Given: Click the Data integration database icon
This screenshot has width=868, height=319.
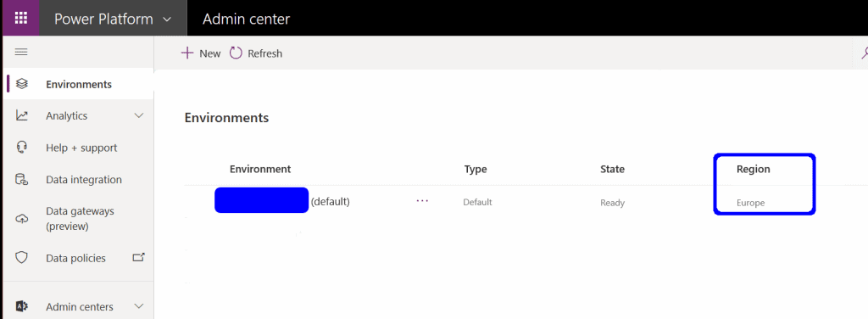Looking at the screenshot, I should (21, 180).
